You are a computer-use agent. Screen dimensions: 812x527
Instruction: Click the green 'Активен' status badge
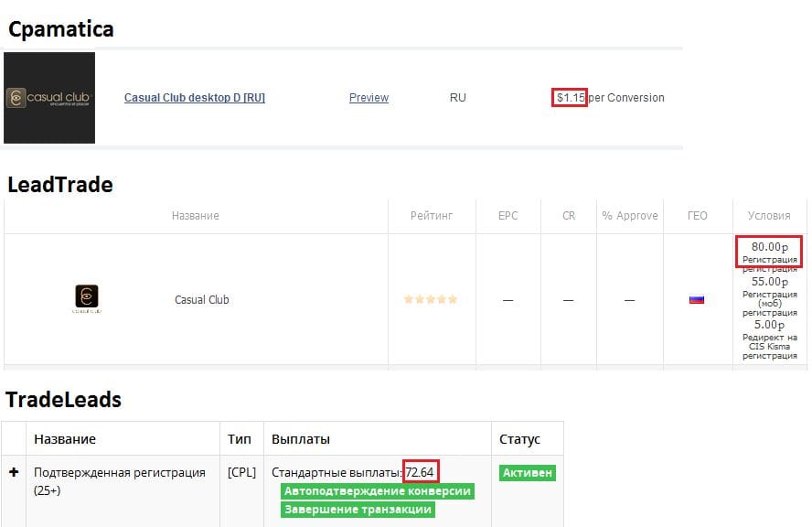(x=528, y=473)
